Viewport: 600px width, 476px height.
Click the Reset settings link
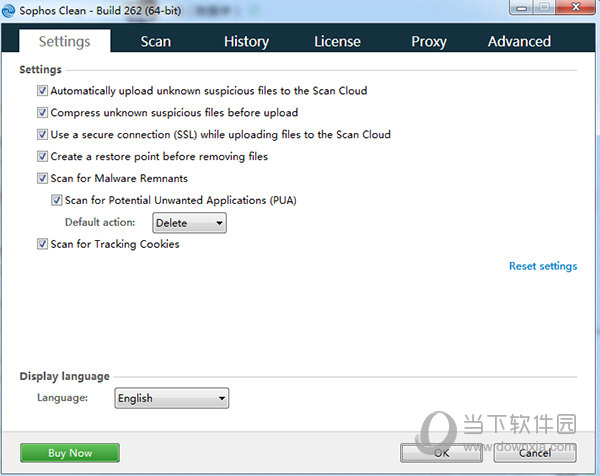coord(543,266)
